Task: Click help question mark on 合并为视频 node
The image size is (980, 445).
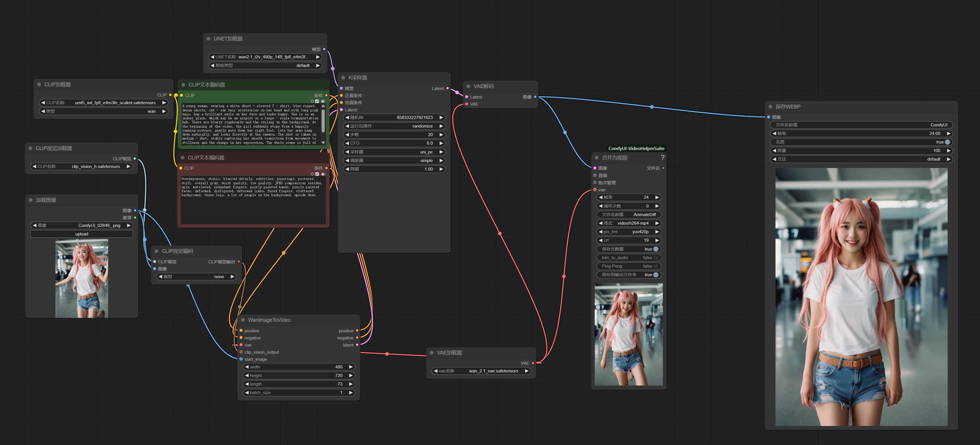Action: click(662, 157)
